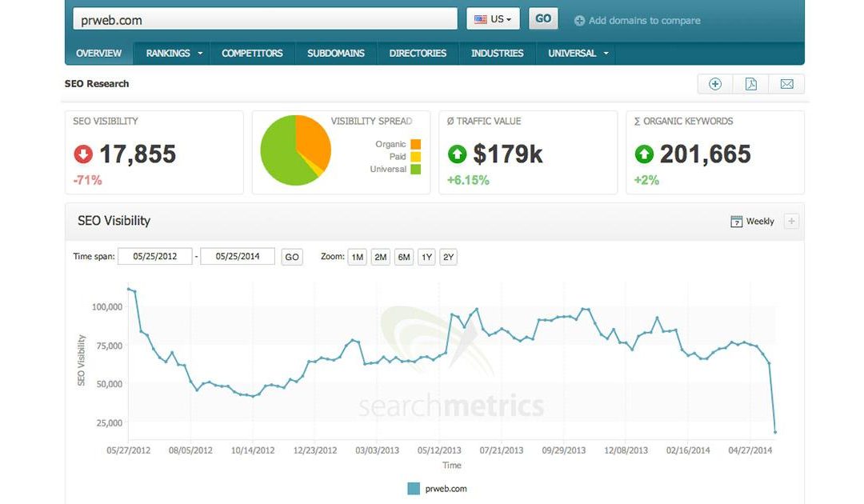Click the orange Organic legend swatch
This screenshot has height=504, width=864.
tap(414, 145)
